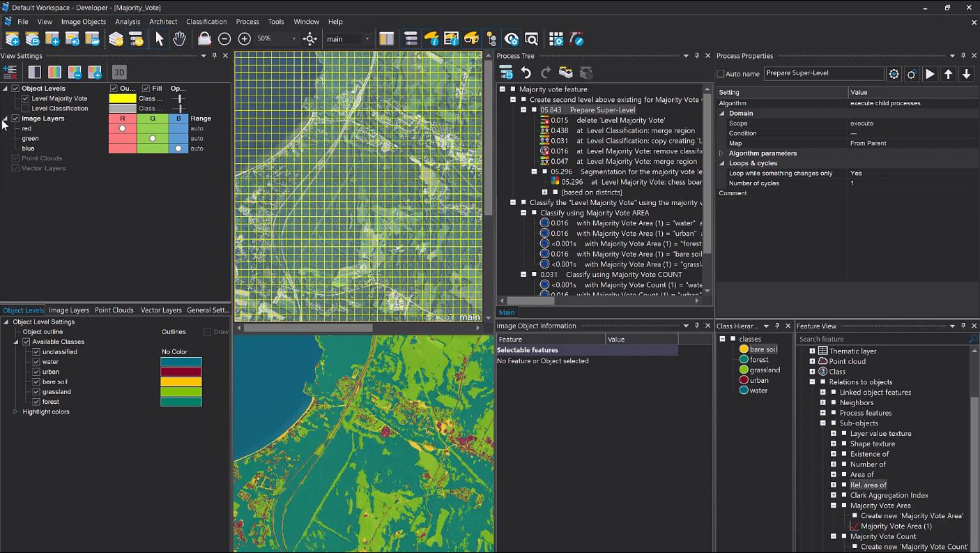Select 'Create new Majority Vote Area' item
The width and height of the screenshot is (980, 553).
912,516
